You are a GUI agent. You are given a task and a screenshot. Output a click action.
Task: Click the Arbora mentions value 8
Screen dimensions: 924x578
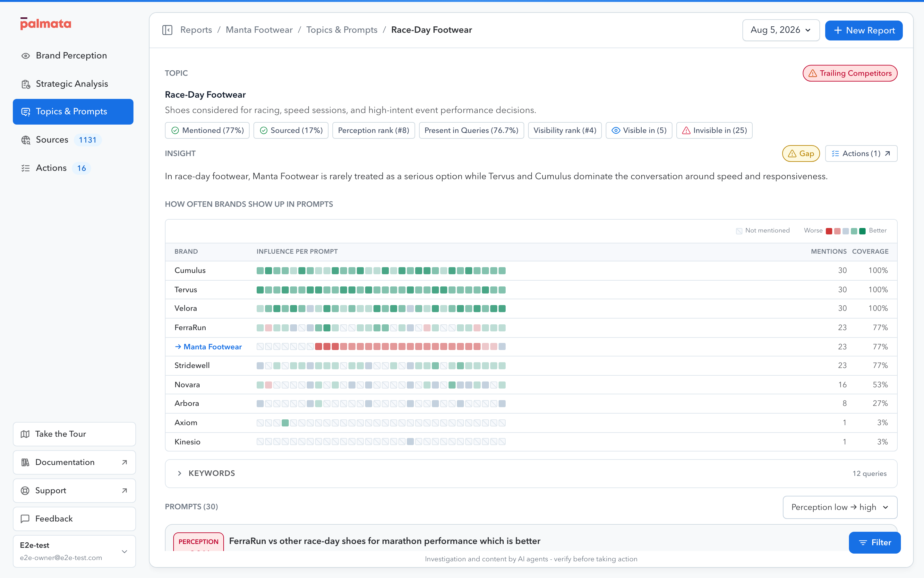(844, 403)
